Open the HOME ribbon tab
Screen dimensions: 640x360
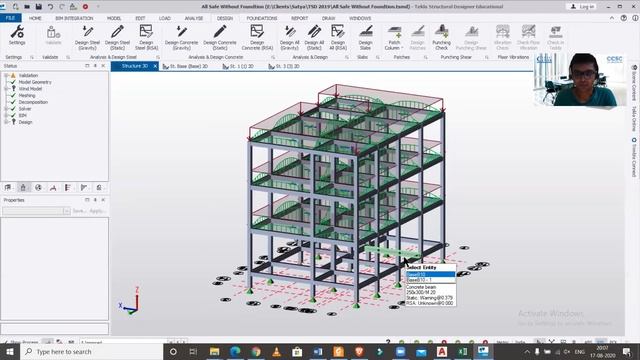pyautogui.click(x=35, y=18)
